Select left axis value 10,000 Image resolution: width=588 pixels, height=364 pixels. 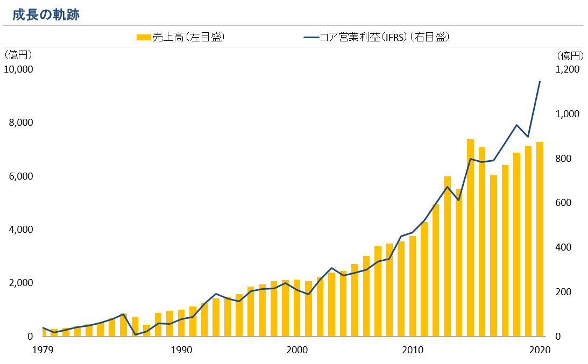tap(18, 69)
